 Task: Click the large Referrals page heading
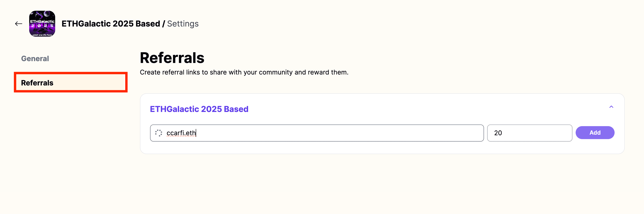pyautogui.click(x=172, y=58)
